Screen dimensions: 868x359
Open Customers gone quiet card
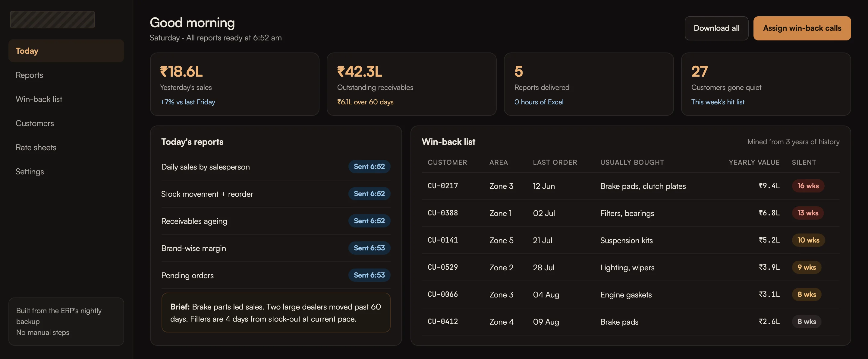pos(766,84)
